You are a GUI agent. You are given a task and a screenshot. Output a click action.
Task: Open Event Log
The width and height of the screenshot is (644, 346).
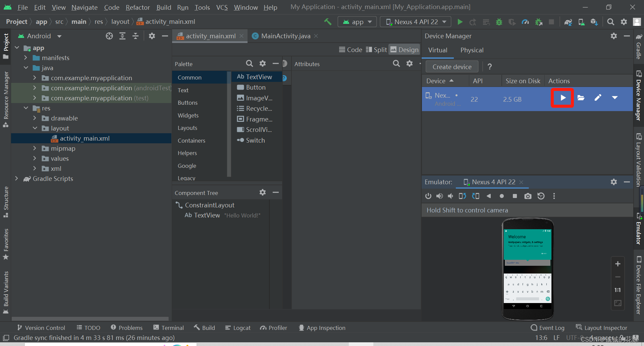548,328
